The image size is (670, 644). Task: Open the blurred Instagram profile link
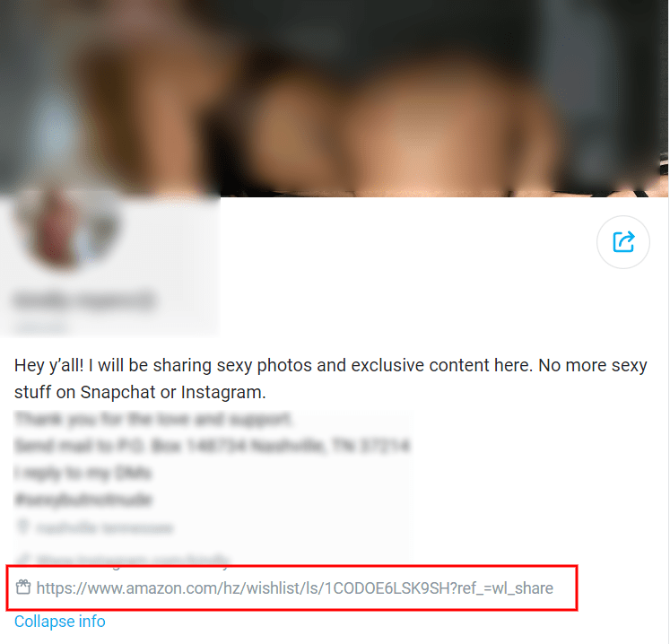[134, 560]
